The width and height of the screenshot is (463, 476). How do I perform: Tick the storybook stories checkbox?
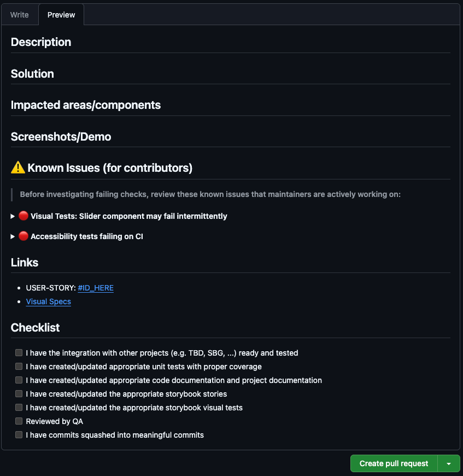[19, 394]
